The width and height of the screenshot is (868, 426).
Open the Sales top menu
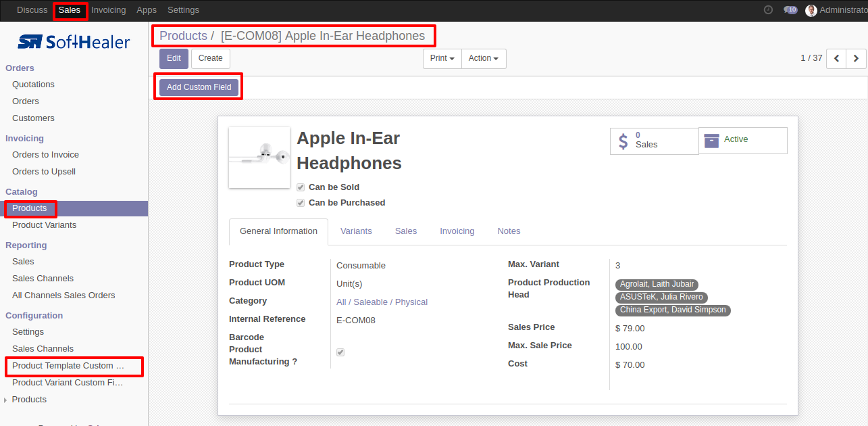click(x=70, y=10)
